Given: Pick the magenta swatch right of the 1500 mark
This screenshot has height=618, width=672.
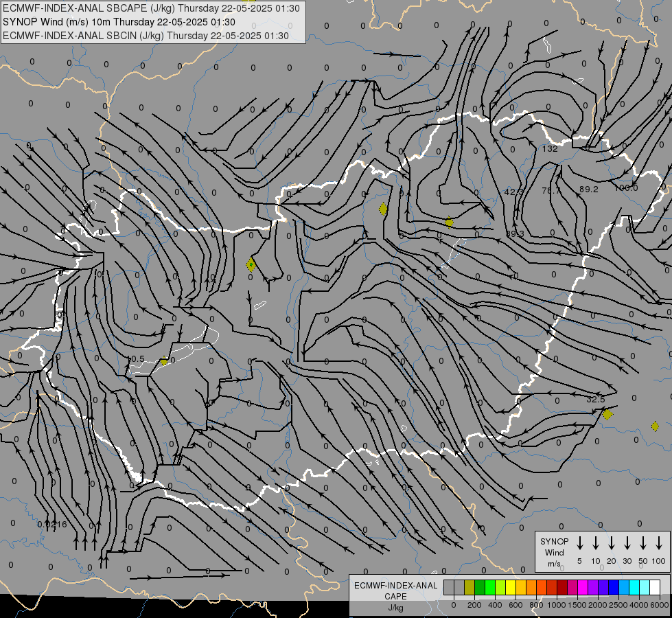Looking at the screenshot, I should [x=583, y=588].
